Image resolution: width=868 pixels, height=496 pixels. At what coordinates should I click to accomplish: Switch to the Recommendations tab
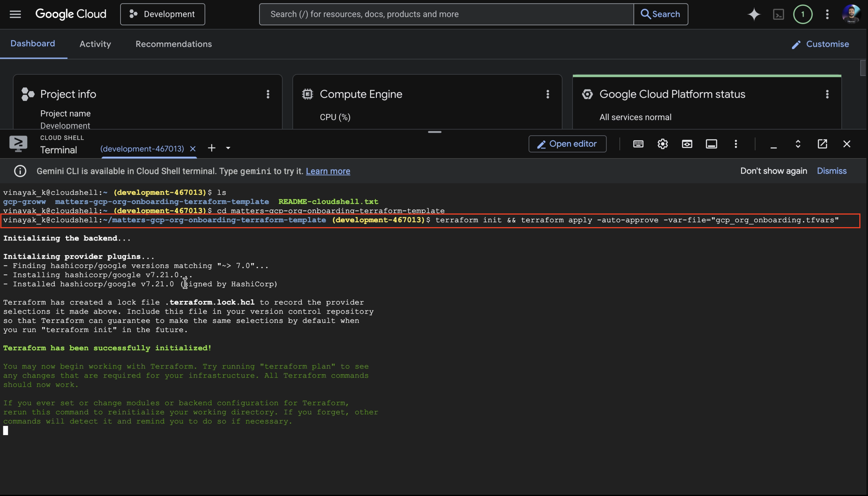click(x=174, y=44)
